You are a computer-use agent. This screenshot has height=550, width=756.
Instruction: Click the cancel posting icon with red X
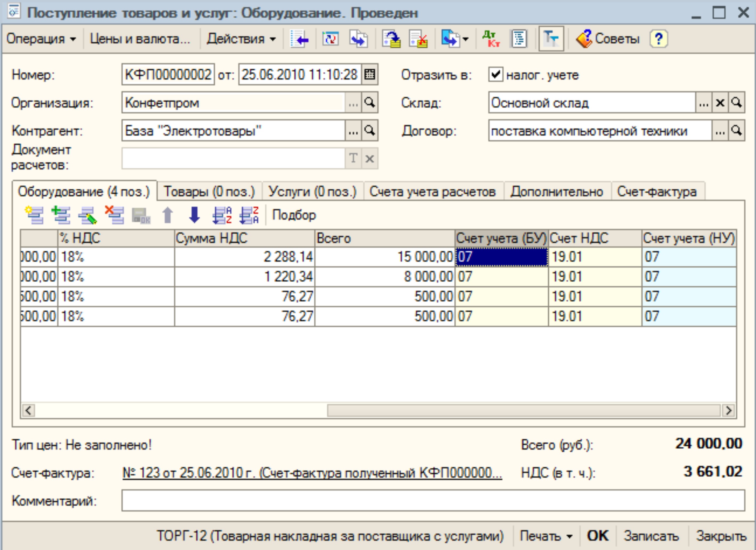tap(418, 39)
